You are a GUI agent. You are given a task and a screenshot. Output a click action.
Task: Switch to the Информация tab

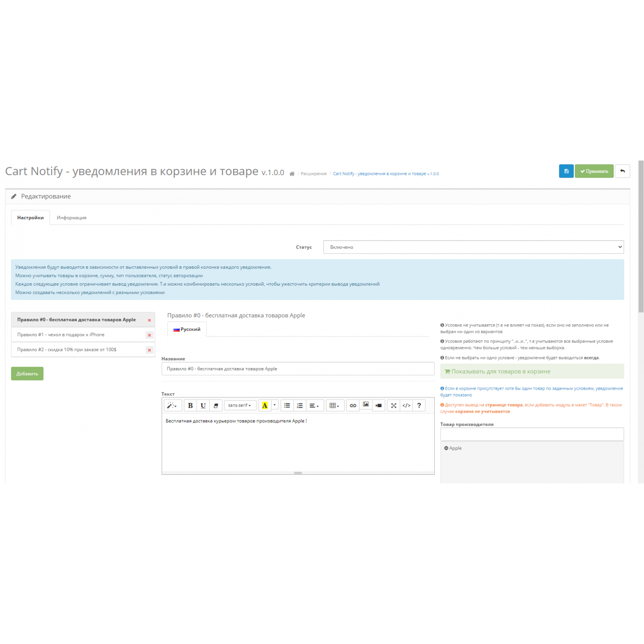71,218
